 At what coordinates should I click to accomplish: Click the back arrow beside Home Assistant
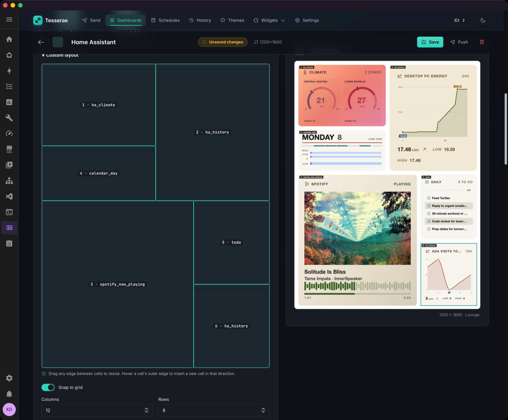tap(41, 42)
